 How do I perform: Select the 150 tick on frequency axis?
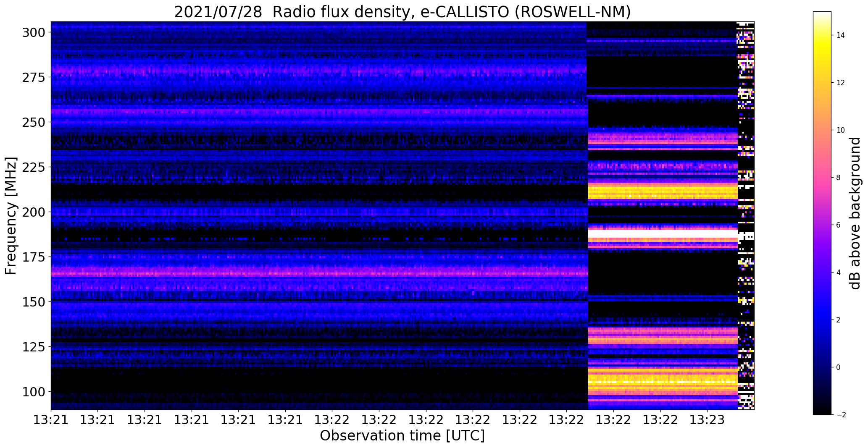(34, 302)
